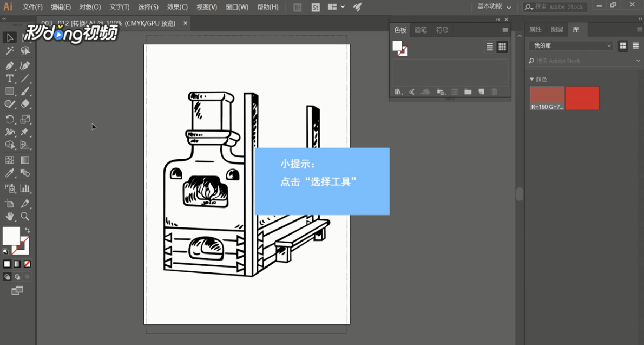Create a new swatch in the Swatches panel
The width and height of the screenshot is (644, 345).
481,92
